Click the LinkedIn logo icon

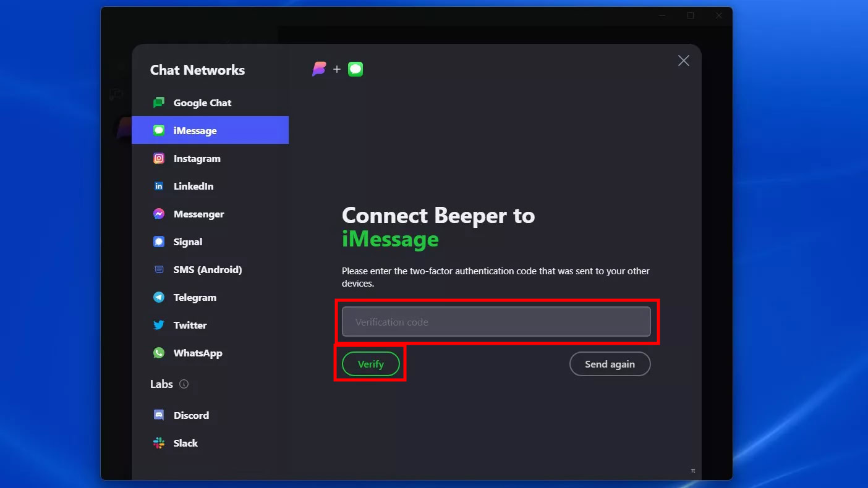tap(159, 186)
